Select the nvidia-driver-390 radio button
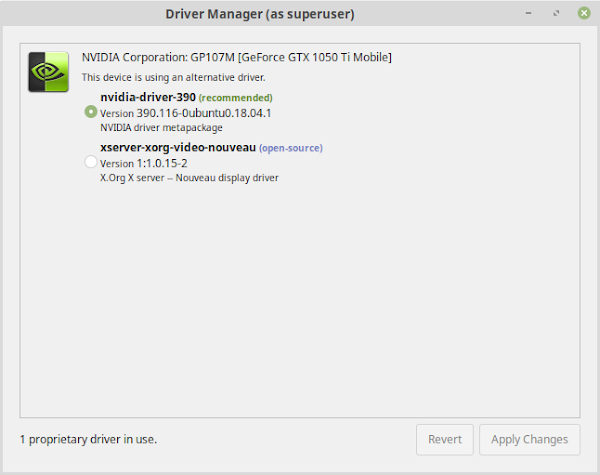This screenshot has height=475, width=600. point(91,112)
